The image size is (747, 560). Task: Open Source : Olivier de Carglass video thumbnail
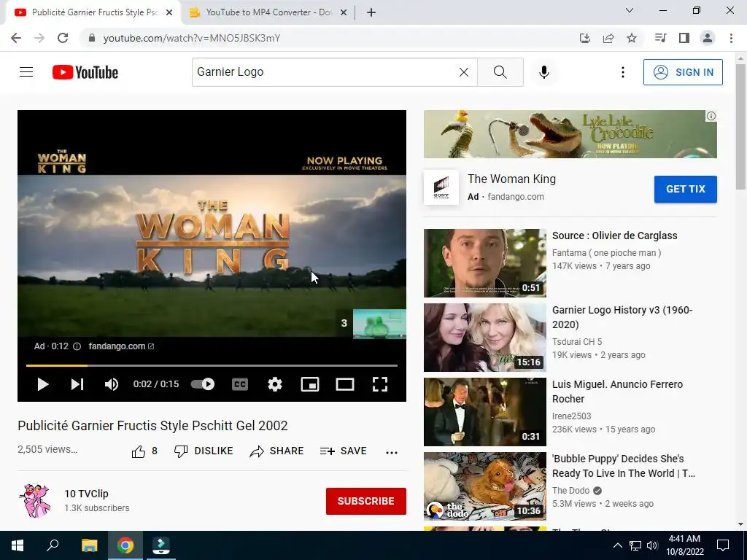(x=485, y=262)
